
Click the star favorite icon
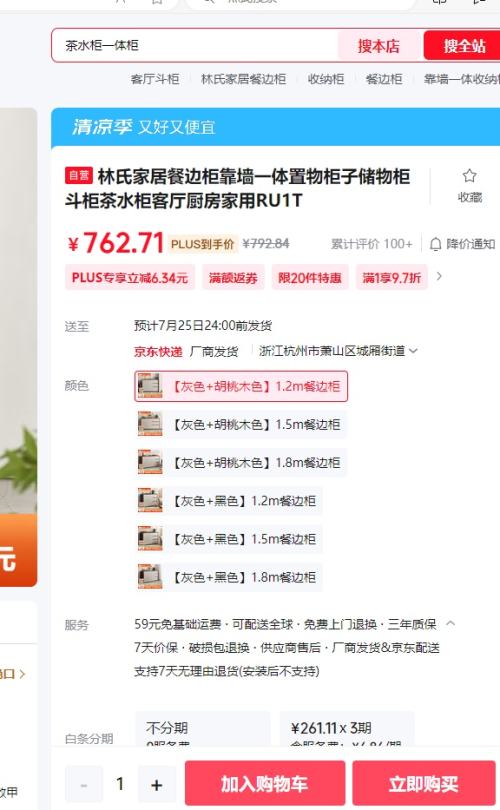click(x=469, y=176)
